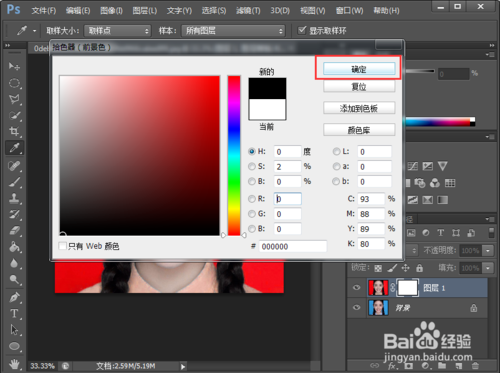500x373 pixels.
Task: Select the Eraser tool
Action: pos(14,231)
